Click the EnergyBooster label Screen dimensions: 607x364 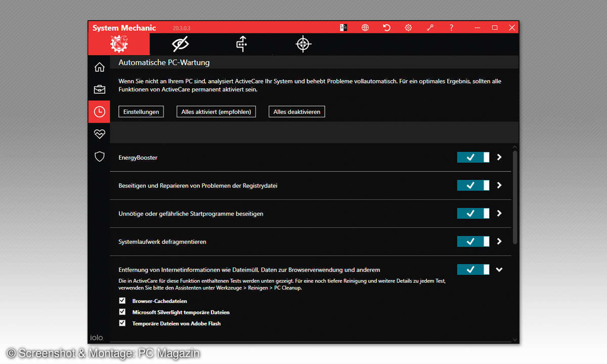pos(138,158)
